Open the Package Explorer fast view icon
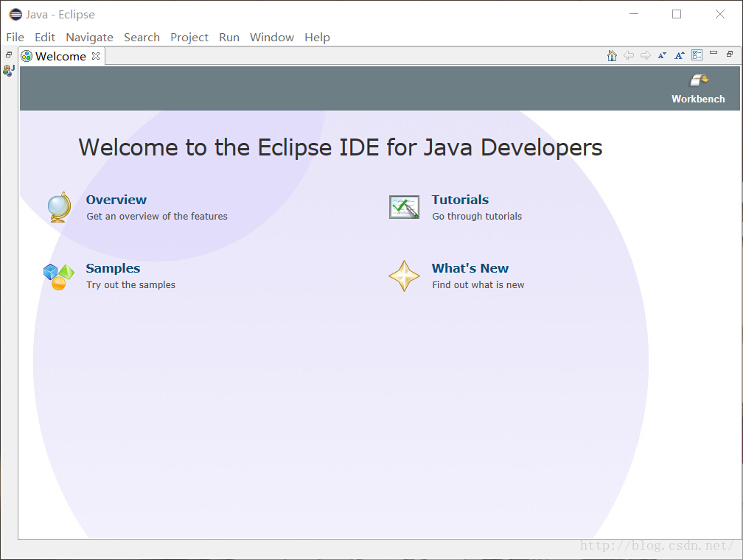 [9, 71]
